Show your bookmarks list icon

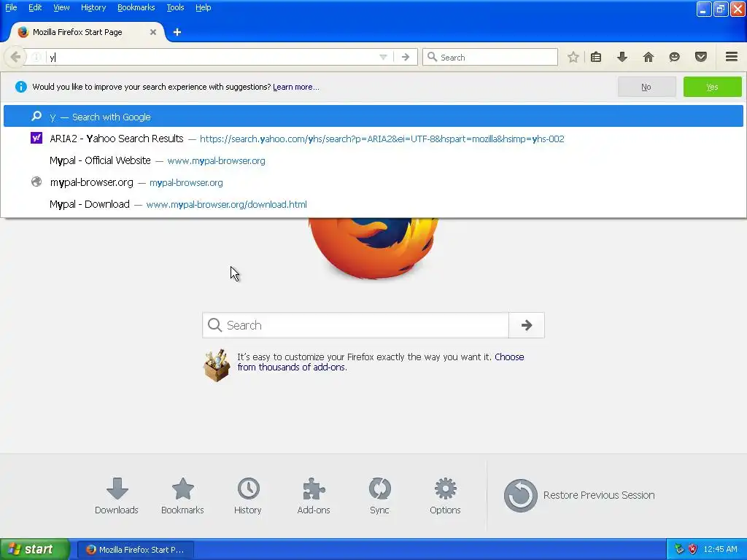click(x=596, y=57)
